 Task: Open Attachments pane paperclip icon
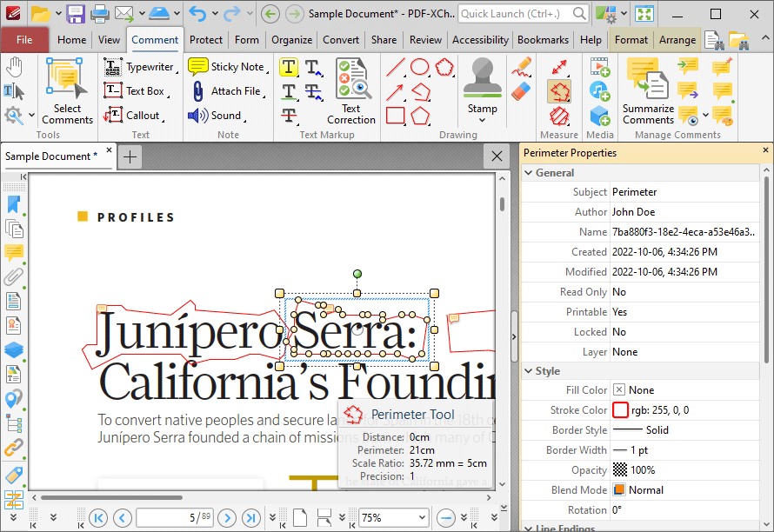14,276
